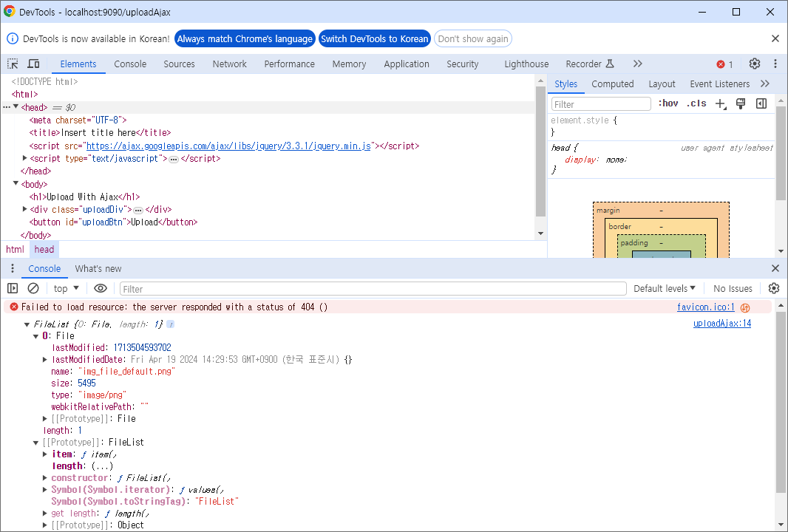Open the jquery.min.js script link
Image resolution: width=788 pixels, height=532 pixels.
click(x=228, y=146)
